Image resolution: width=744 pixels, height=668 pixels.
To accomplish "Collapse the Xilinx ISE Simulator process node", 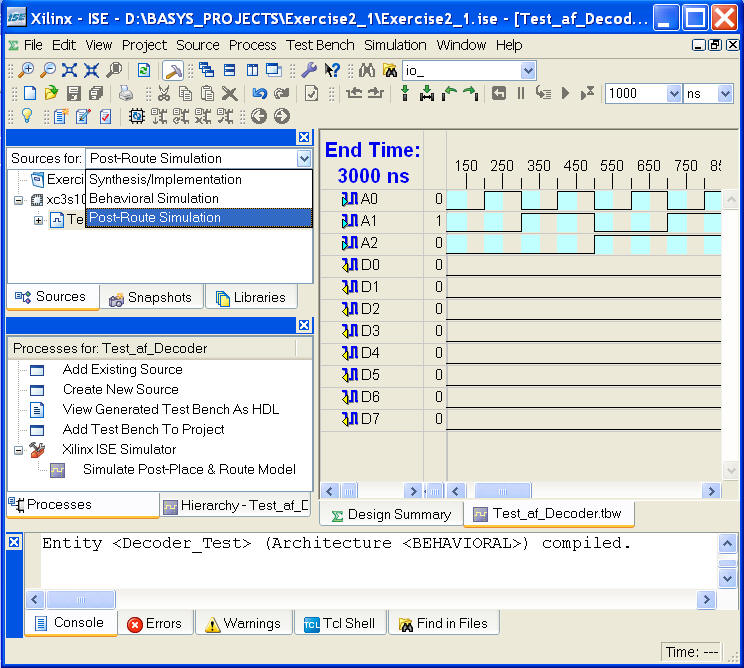I will pyautogui.click(x=18, y=450).
